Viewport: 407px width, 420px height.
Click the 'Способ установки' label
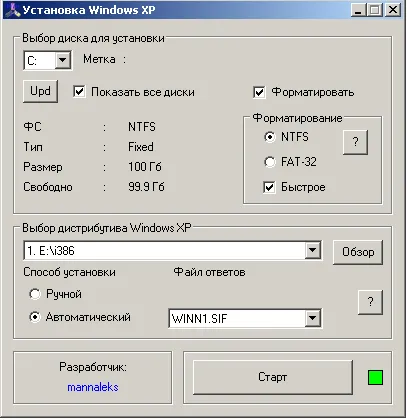[69, 272]
